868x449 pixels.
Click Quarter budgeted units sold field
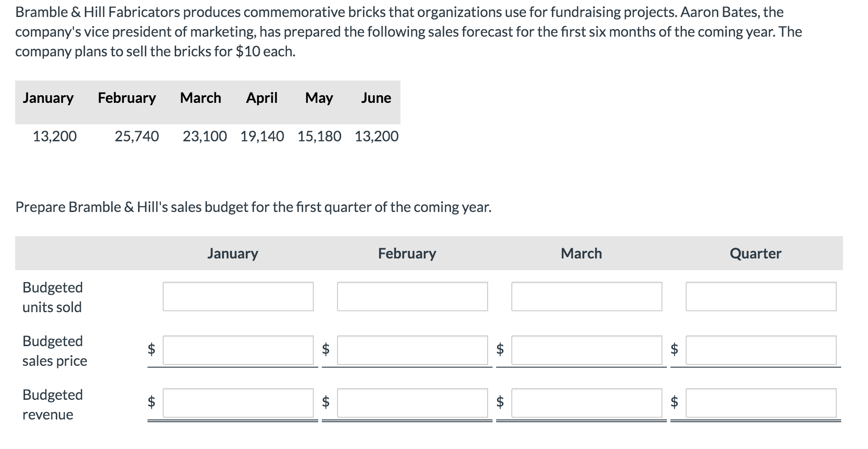(761, 297)
